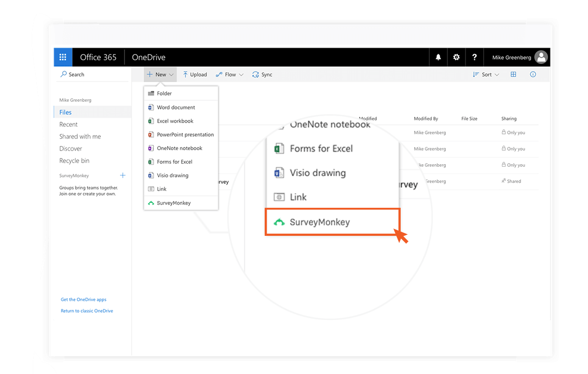Expand the Flow dropdown

[229, 75]
